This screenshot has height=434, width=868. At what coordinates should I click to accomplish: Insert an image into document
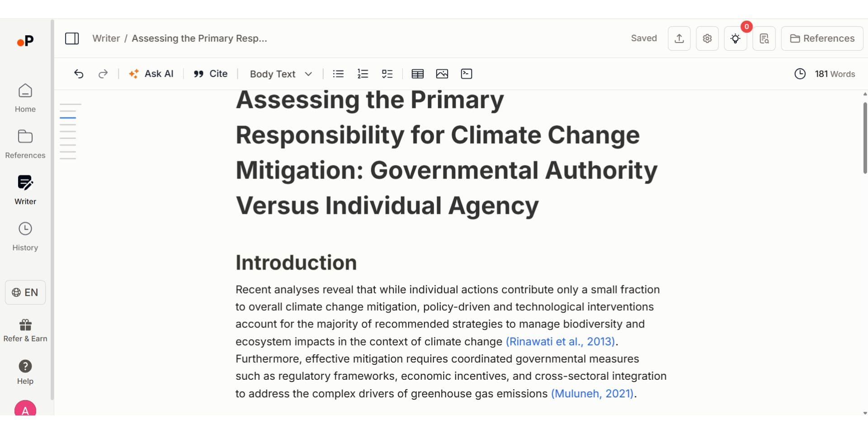point(442,74)
